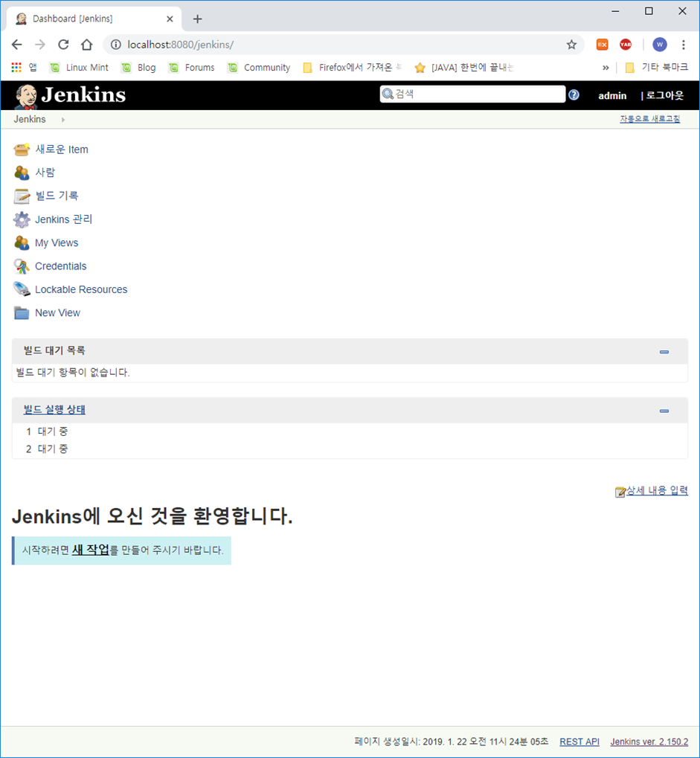Screen dimensions: 700x758
Task: Open the Chrome profile avatar
Action: [659, 45]
